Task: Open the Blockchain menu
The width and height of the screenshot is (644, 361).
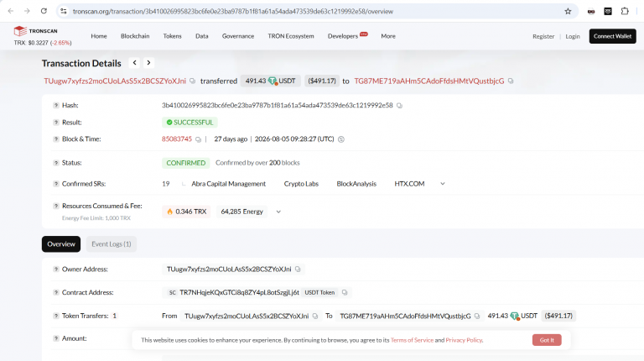Action: [x=135, y=36]
